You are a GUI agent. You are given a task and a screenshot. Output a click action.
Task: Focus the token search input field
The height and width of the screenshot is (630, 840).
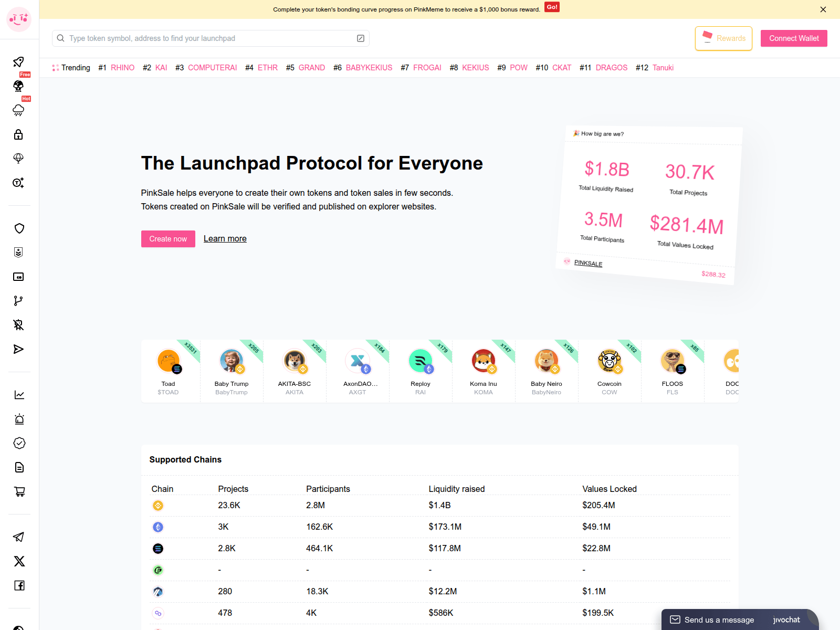[x=211, y=38]
